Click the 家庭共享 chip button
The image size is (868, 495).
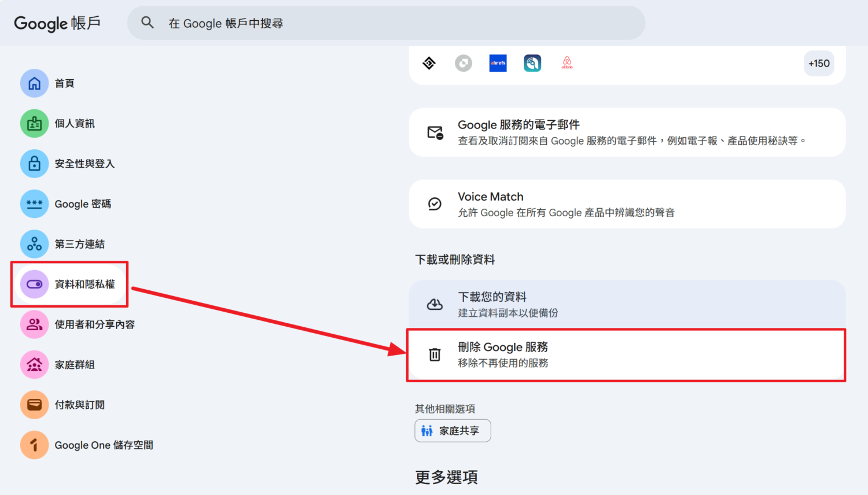(453, 431)
